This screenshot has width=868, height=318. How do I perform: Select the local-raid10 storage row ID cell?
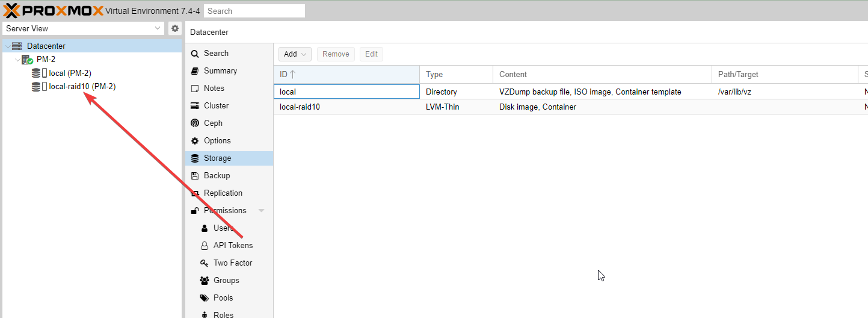pos(346,107)
